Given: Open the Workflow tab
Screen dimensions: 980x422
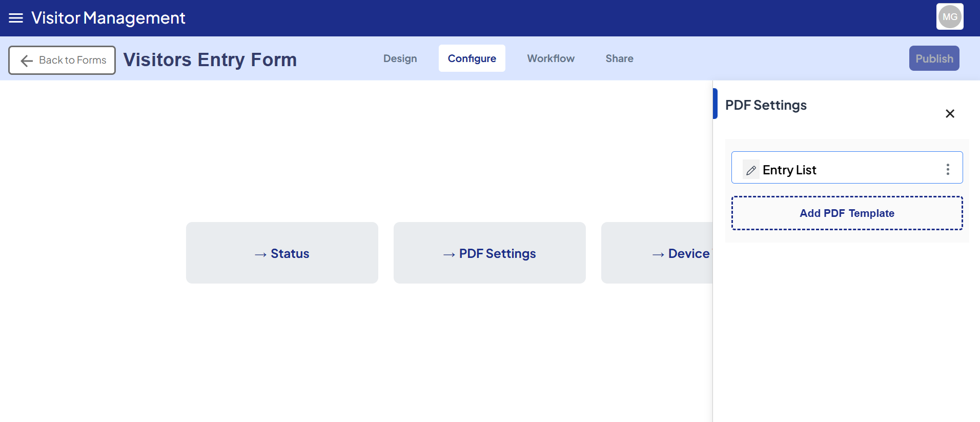Looking at the screenshot, I should click(550, 58).
